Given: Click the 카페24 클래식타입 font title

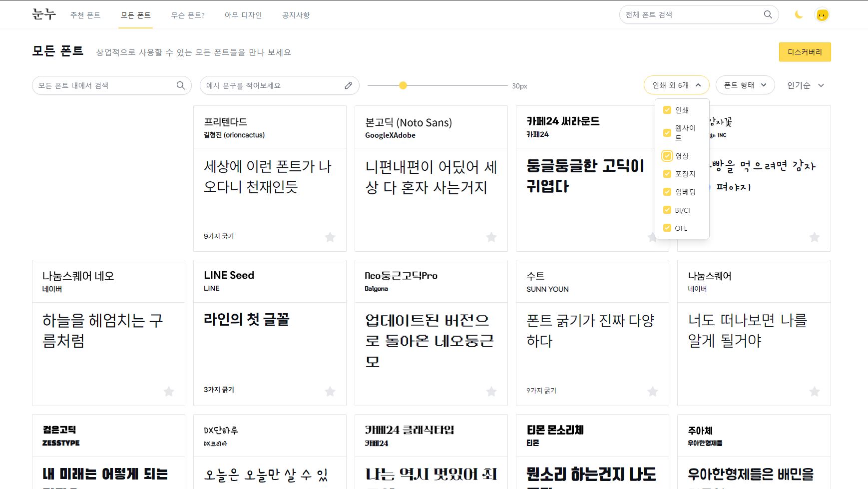Looking at the screenshot, I should pyautogui.click(x=410, y=430).
